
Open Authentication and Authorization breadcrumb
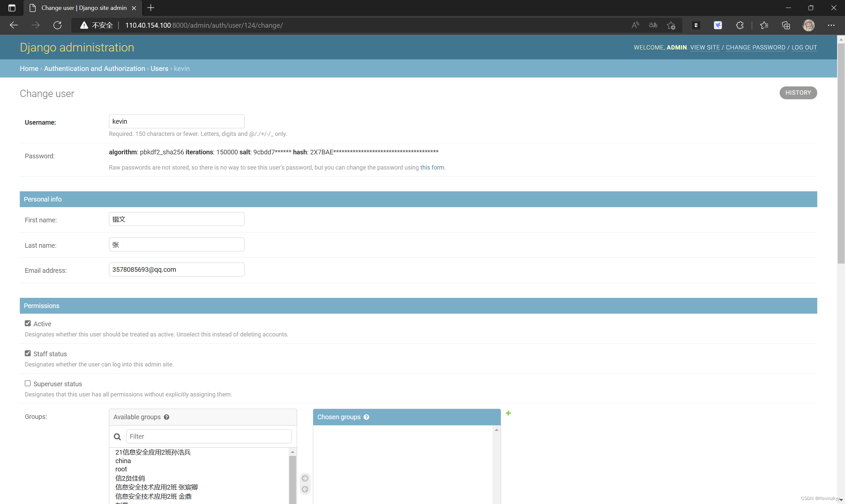click(94, 69)
